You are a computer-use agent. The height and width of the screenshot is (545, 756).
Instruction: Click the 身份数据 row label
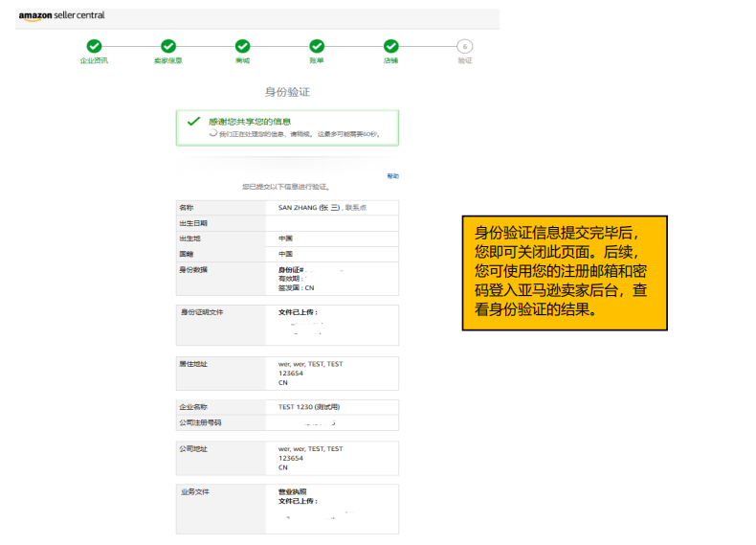click(193, 270)
